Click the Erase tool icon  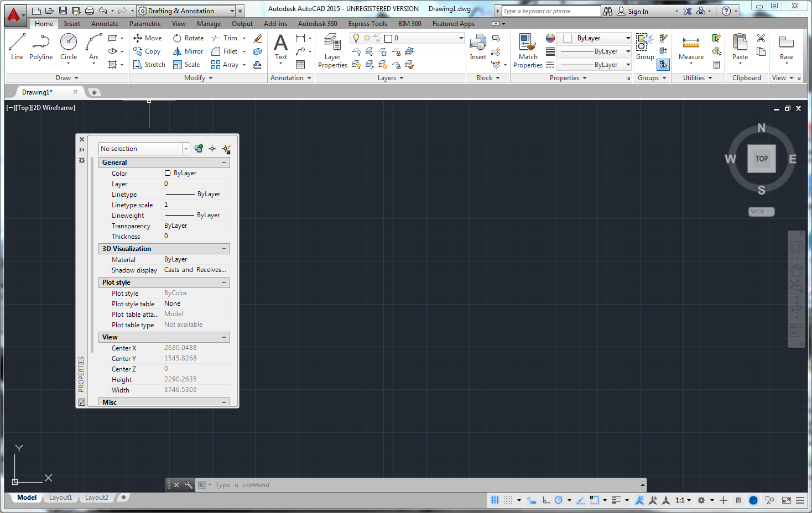(257, 38)
